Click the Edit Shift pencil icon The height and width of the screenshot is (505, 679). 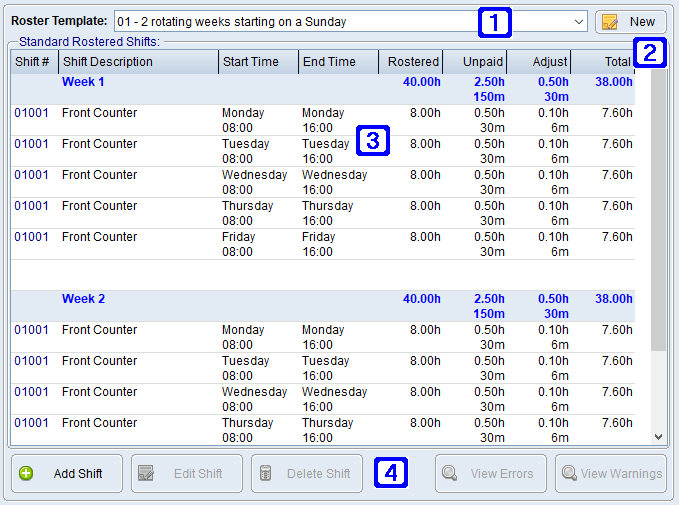(146, 473)
